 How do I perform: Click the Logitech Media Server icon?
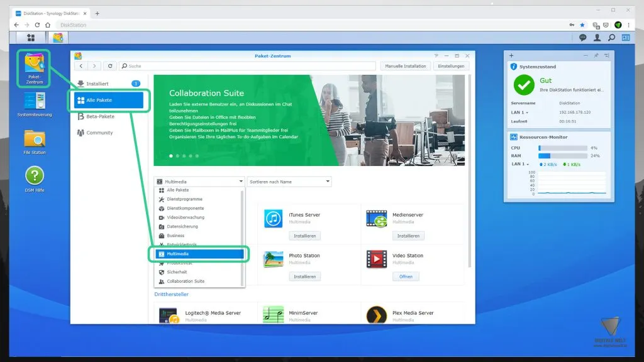(169, 315)
